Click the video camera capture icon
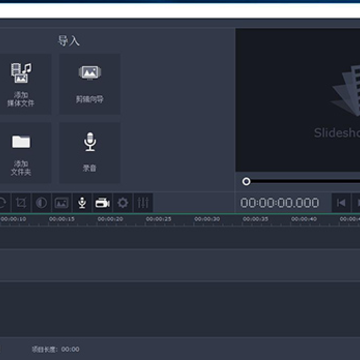The width and height of the screenshot is (360, 360). (x=102, y=203)
